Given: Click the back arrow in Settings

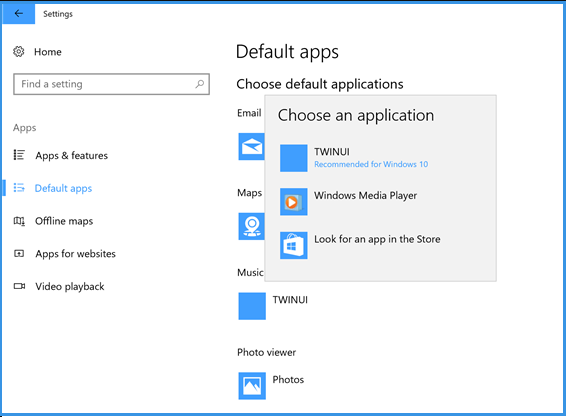Looking at the screenshot, I should click(x=18, y=13).
